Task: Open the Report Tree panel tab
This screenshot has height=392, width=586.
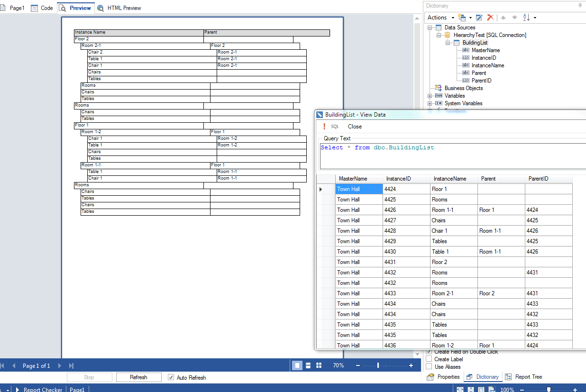Action: (523, 377)
